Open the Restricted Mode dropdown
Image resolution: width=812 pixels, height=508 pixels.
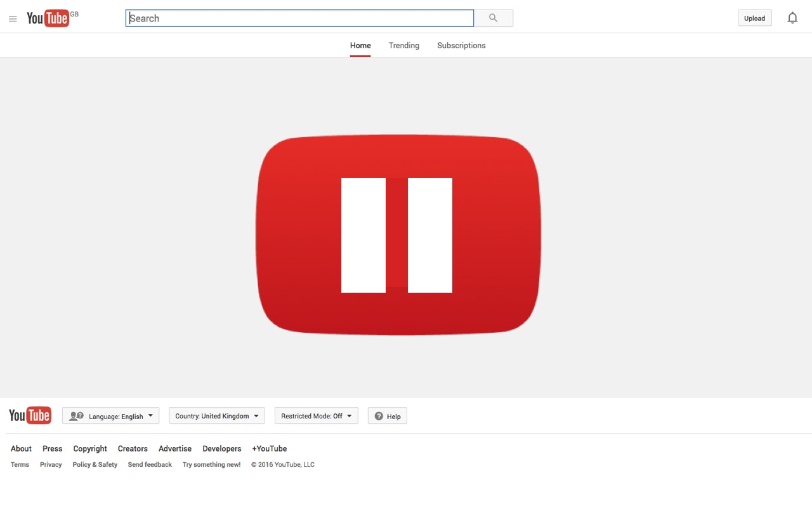coord(316,416)
